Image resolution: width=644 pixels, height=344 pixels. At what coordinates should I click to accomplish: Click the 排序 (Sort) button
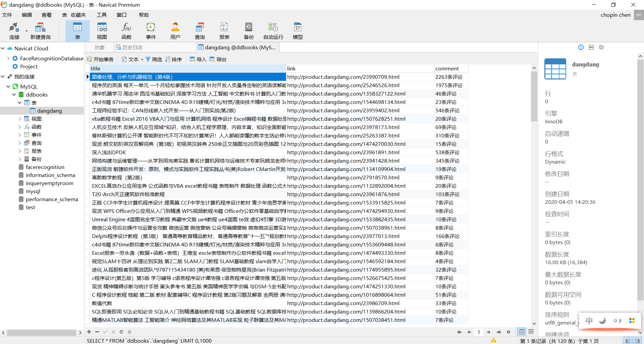tap(173, 59)
